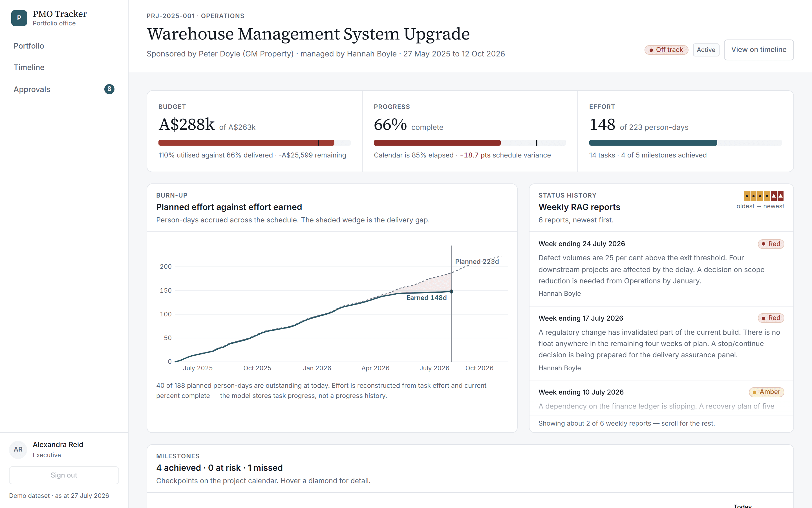Click the Active status tag
The width and height of the screenshot is (812, 508).
[x=706, y=50]
